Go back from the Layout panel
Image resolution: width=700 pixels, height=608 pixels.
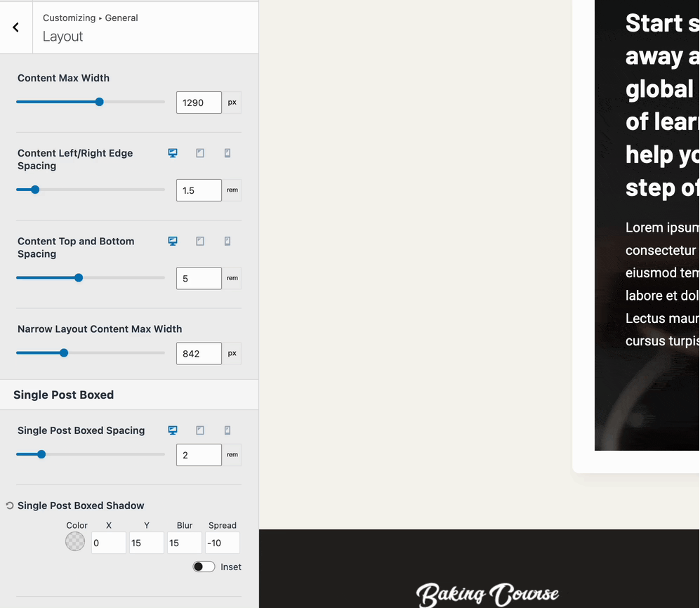point(15,27)
